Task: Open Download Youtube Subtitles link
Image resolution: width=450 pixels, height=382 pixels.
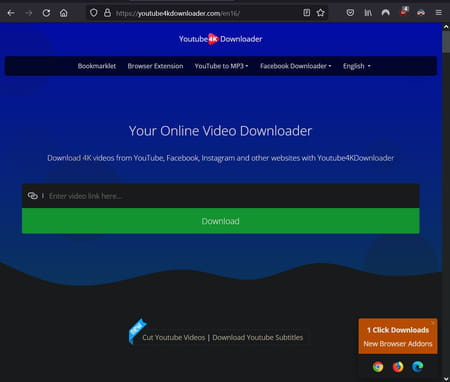Action: 258,337
